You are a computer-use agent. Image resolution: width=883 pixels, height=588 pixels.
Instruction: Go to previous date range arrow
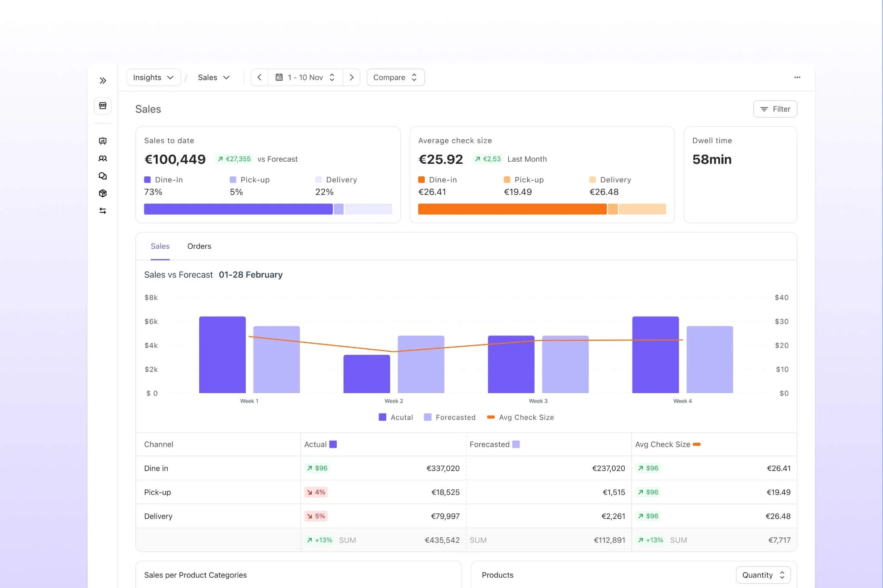click(259, 78)
